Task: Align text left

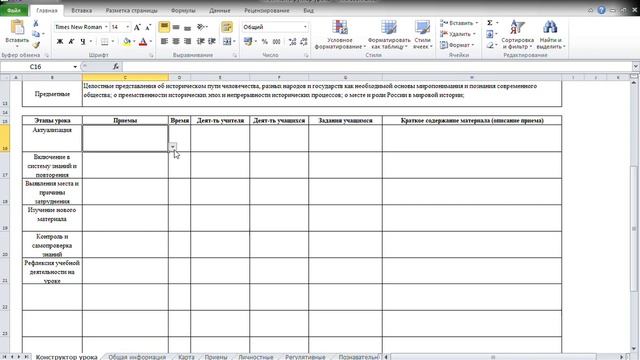Action: (164, 41)
